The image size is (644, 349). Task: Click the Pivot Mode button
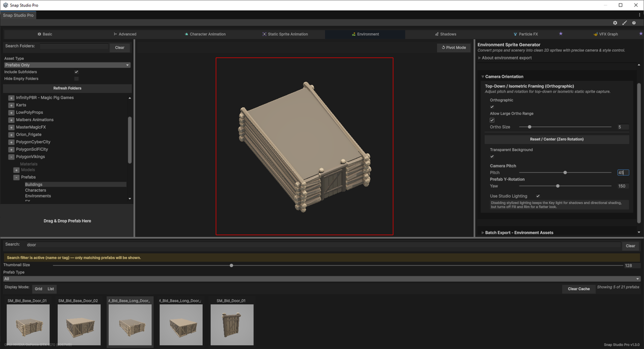(454, 47)
